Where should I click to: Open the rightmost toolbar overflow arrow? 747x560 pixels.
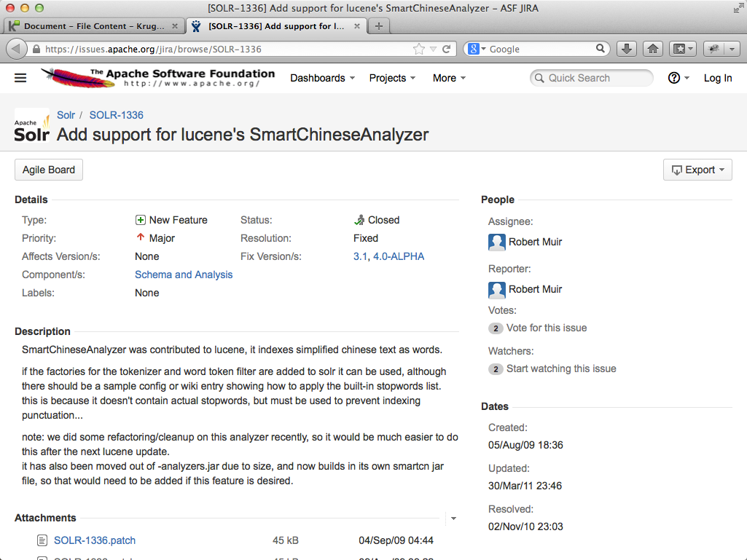click(732, 49)
